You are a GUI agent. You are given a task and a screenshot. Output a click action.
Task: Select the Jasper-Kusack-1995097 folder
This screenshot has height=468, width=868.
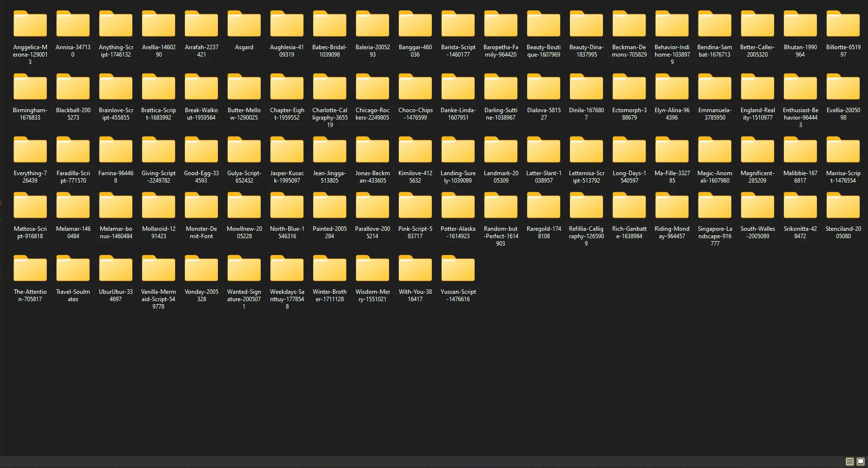(287, 160)
